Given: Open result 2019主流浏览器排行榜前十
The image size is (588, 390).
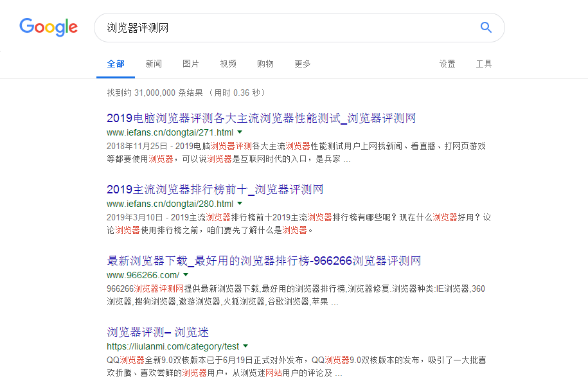Looking at the screenshot, I should pos(215,190).
